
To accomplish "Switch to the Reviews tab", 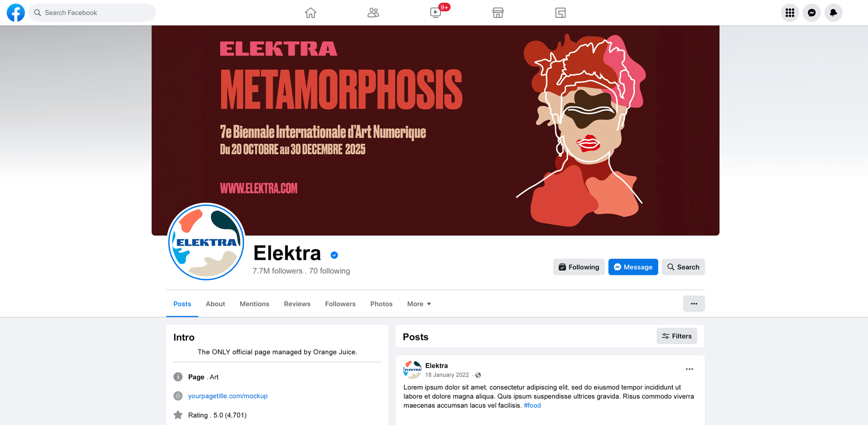I will [297, 304].
